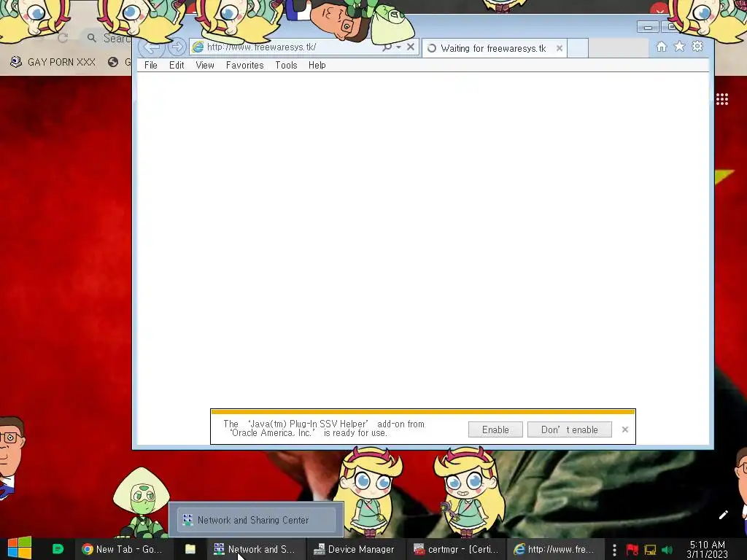Click the volume speaker tray icon
Image resolution: width=747 pixels, height=560 pixels.
(667, 550)
